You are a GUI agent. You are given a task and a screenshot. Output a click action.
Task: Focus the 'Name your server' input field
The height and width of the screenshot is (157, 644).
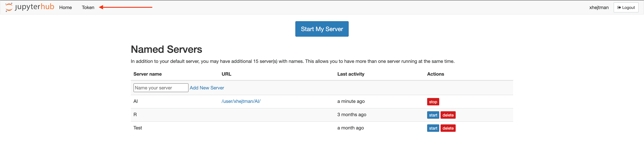tap(161, 88)
